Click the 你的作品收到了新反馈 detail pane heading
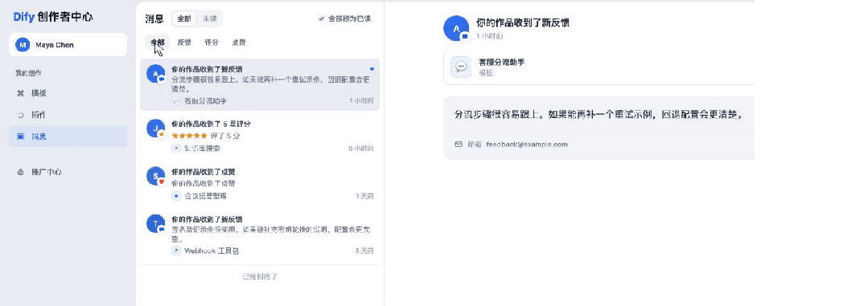This screenshot has height=306, width=868. coord(523,22)
